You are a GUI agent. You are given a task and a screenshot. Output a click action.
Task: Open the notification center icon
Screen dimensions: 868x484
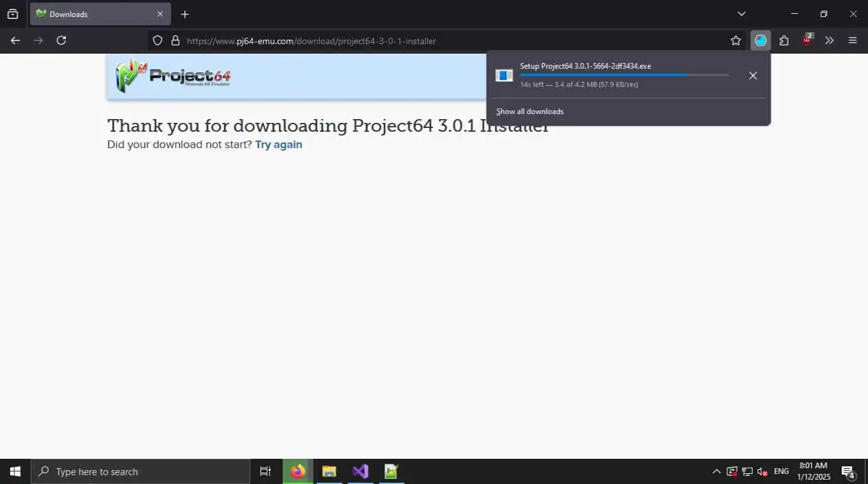pos(848,471)
